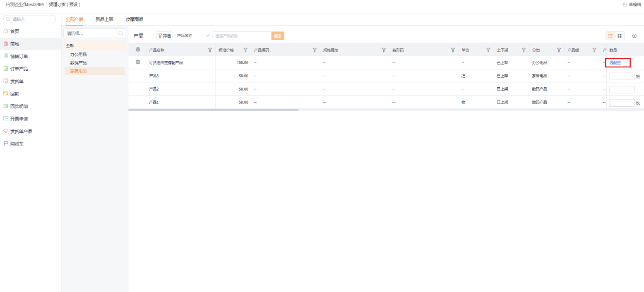644x292 pixels.
Task: Switch to grid card view layout
Action: tap(620, 36)
